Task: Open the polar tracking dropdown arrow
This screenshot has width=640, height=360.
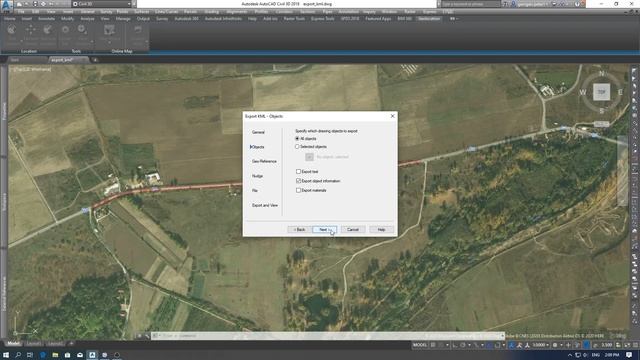Action: [469, 345]
